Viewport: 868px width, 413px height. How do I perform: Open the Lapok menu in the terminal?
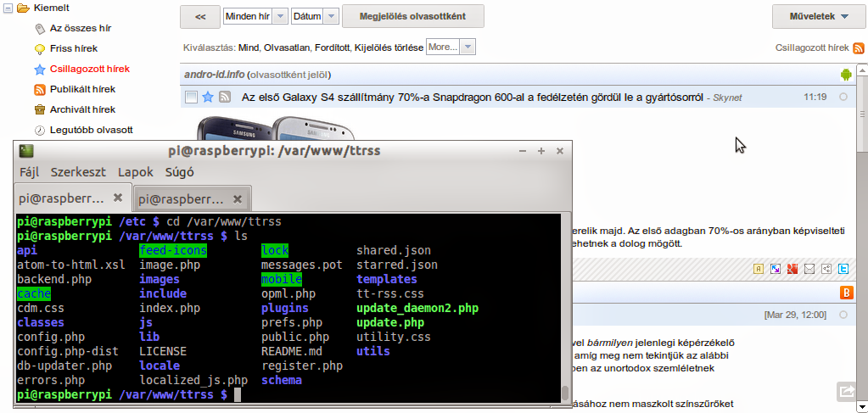136,172
